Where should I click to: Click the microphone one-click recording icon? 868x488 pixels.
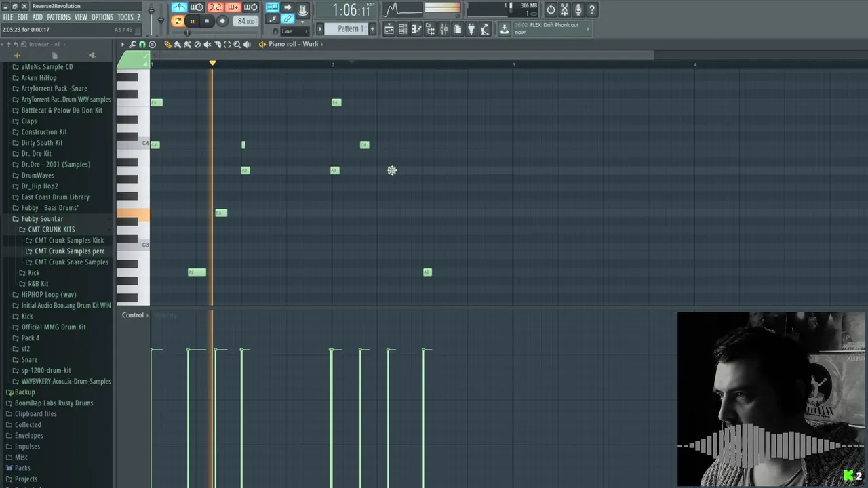(x=578, y=9)
